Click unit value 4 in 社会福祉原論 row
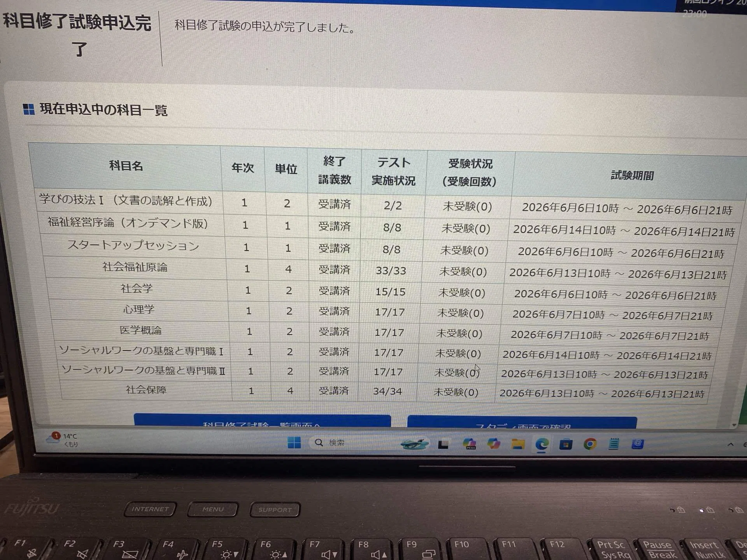Image resolution: width=747 pixels, height=560 pixels. 288,269
